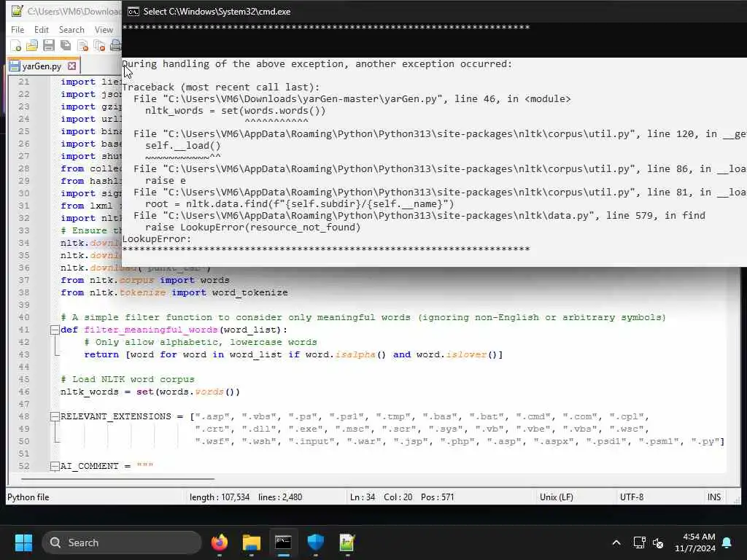Click the cmd.exe window title text
Viewport: 747px width, 560px height.
point(217,12)
